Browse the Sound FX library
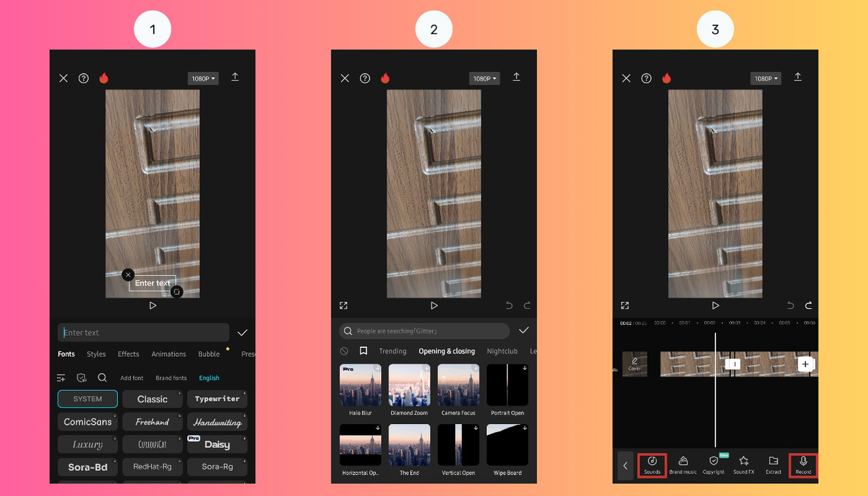The height and width of the screenshot is (496, 868). pyautogui.click(x=743, y=465)
